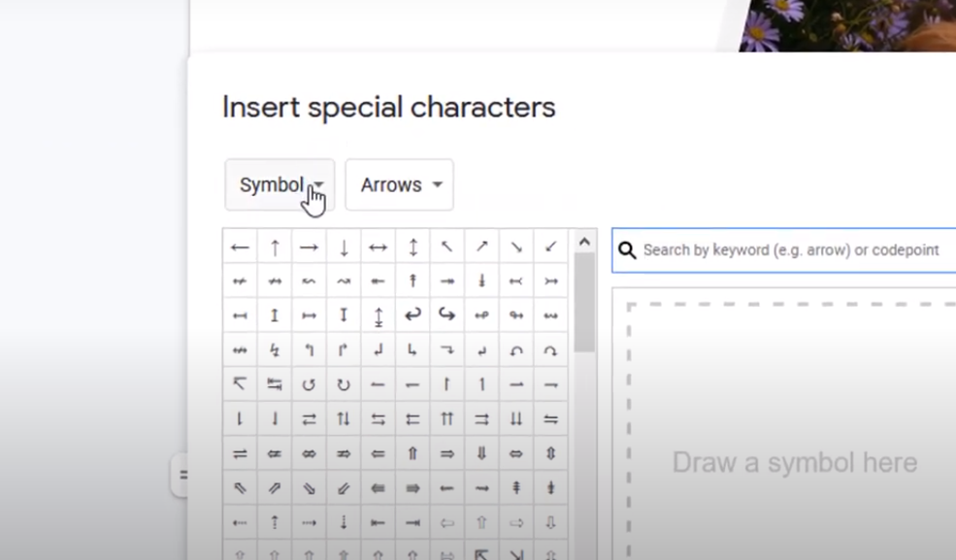Insert the leftwards white outline arrow ⇦
This screenshot has height=560, width=956.
(x=446, y=522)
